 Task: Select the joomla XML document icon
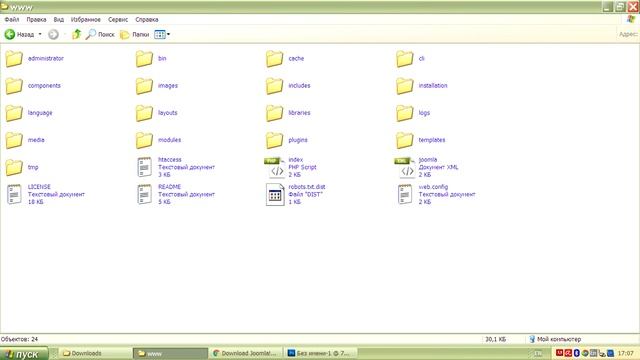coord(405,167)
